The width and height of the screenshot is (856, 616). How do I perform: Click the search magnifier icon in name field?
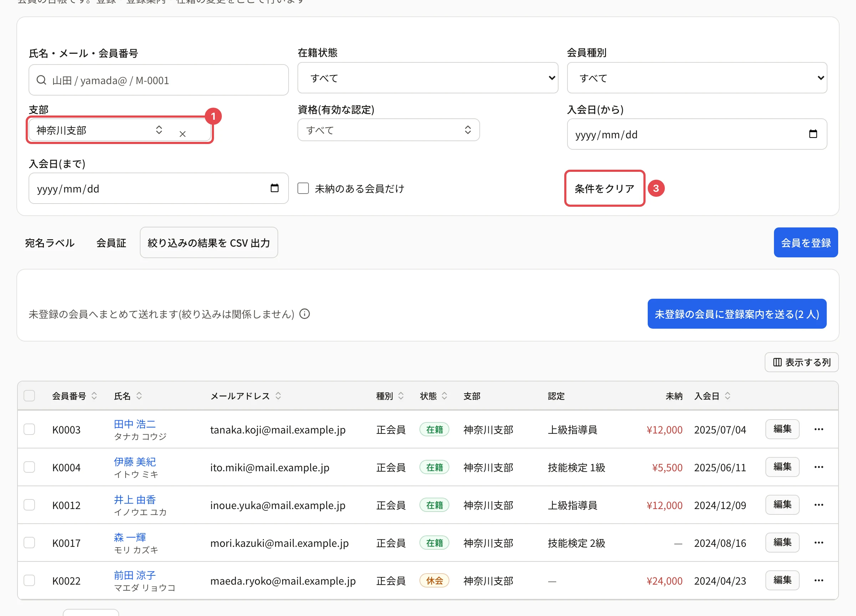(x=41, y=80)
